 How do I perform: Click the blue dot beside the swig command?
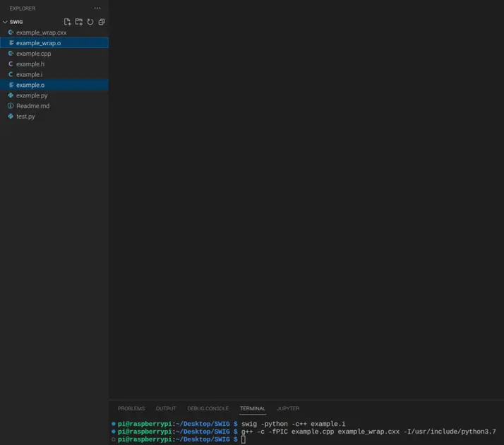pos(114,424)
